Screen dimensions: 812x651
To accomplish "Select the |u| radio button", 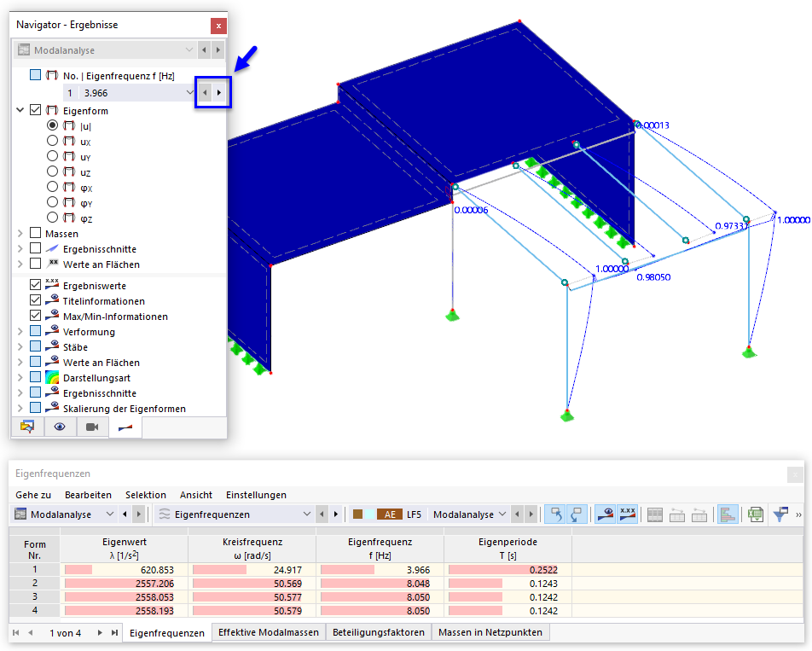I will (x=52, y=125).
